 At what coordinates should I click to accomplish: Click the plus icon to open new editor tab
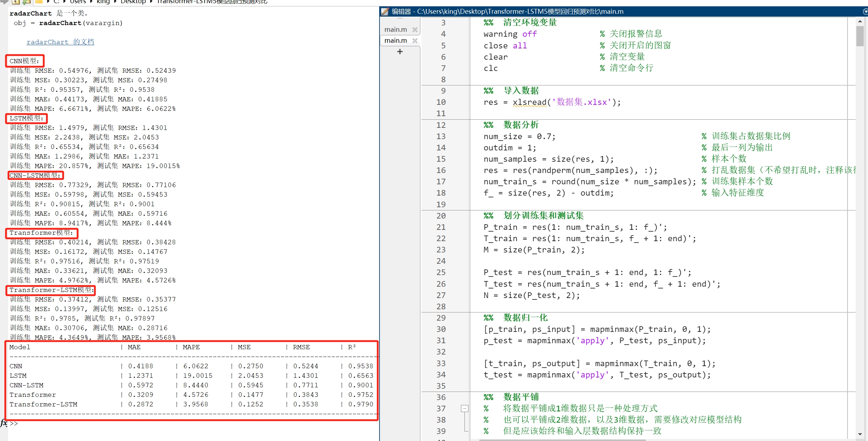click(400, 52)
